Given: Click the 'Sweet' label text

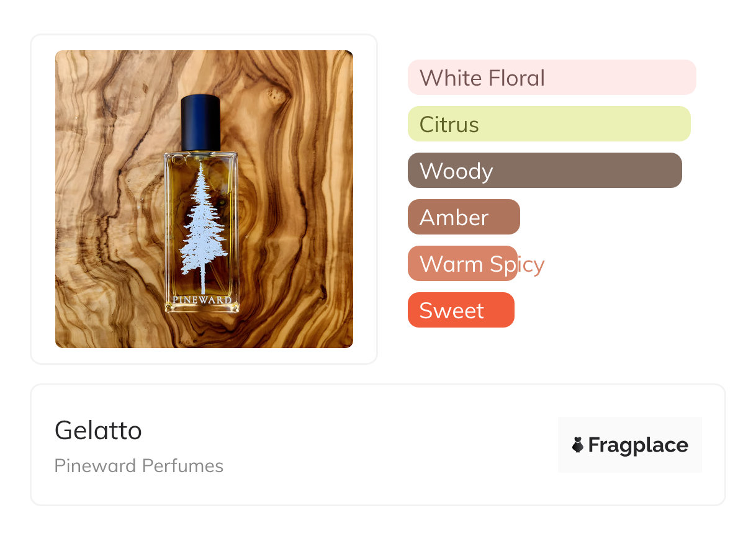Looking at the screenshot, I should [451, 311].
